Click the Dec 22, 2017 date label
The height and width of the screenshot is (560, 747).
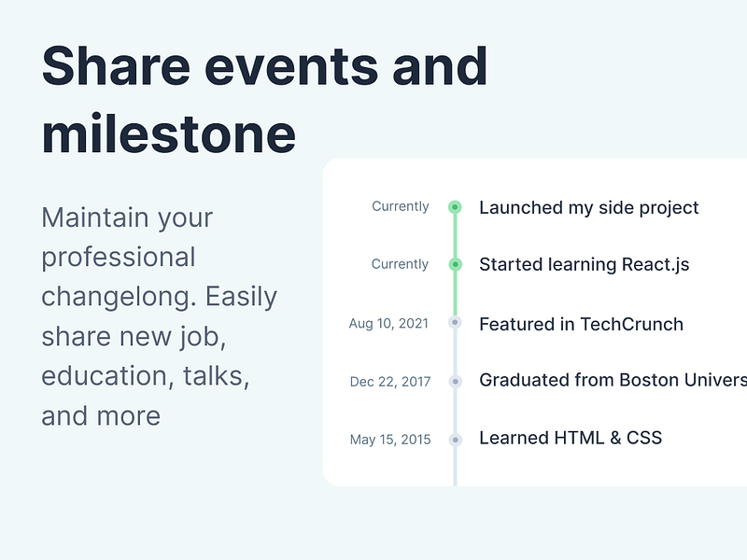click(390, 382)
